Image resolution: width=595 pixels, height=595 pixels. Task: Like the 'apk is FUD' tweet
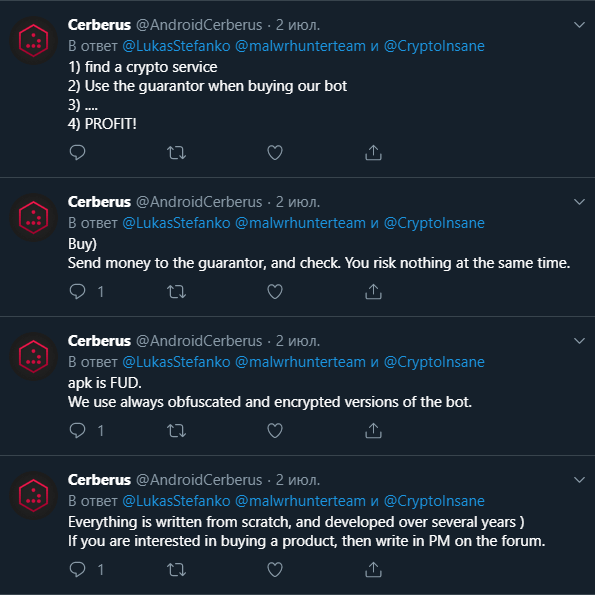point(275,431)
